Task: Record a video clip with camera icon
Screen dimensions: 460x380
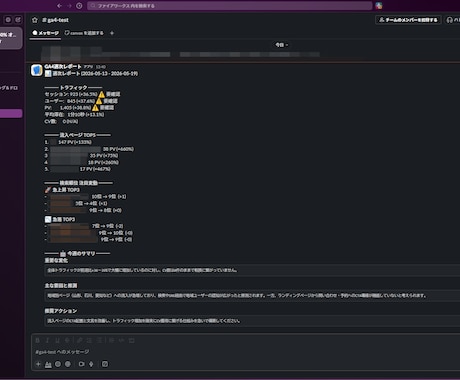Action: click(81, 364)
